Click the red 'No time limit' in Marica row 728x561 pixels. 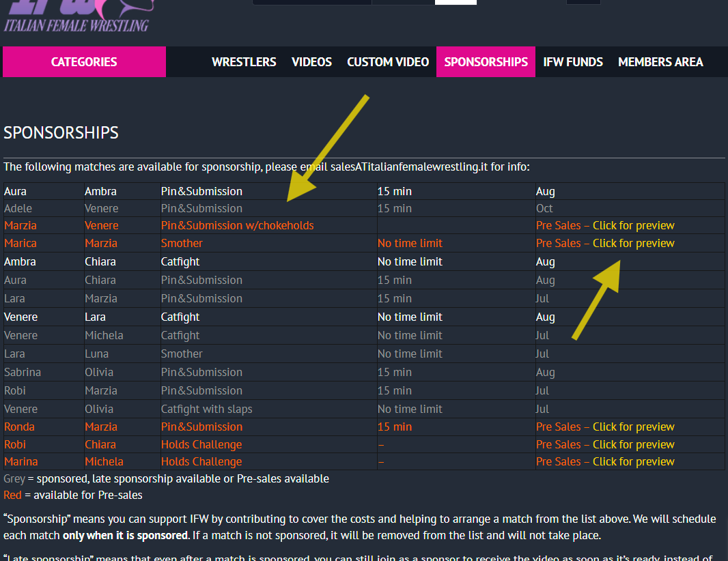click(410, 243)
